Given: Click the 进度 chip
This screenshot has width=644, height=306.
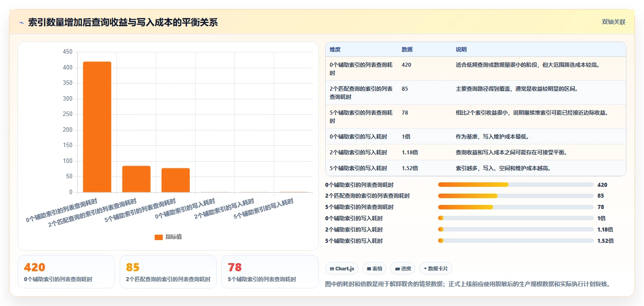Looking at the screenshot, I should 403,269.
